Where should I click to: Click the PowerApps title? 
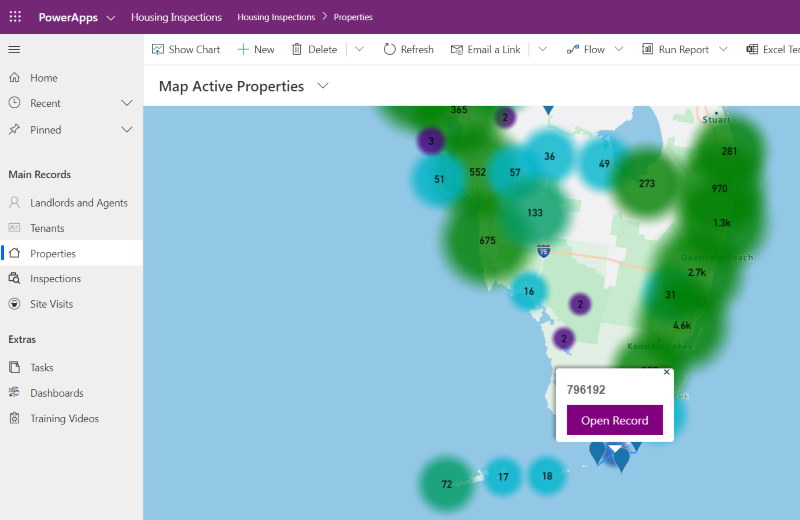68,17
